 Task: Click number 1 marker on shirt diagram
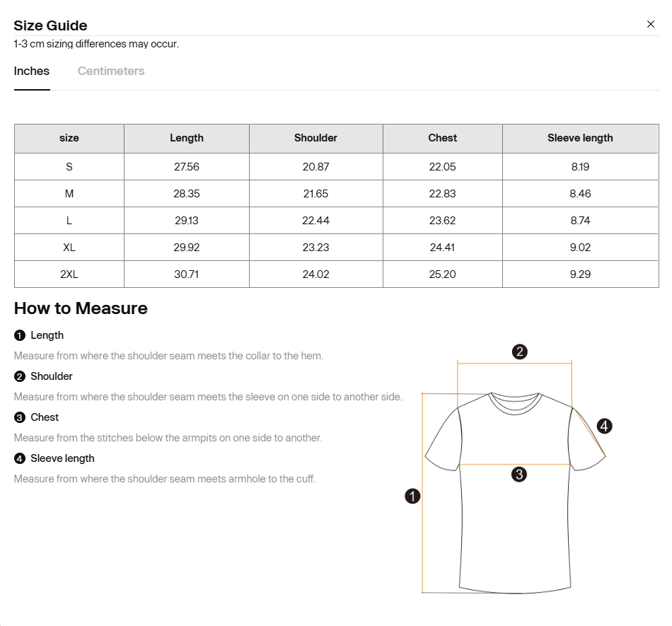coord(412,496)
